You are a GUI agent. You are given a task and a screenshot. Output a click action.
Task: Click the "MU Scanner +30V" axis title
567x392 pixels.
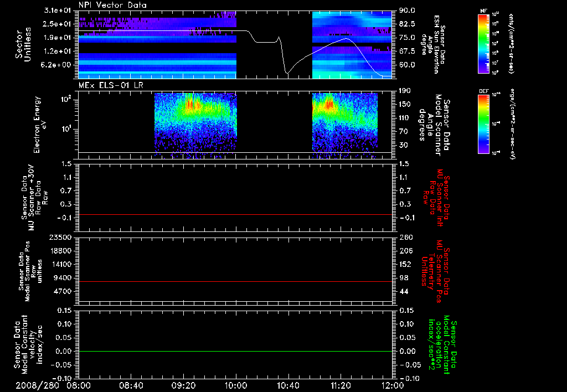pos(34,198)
